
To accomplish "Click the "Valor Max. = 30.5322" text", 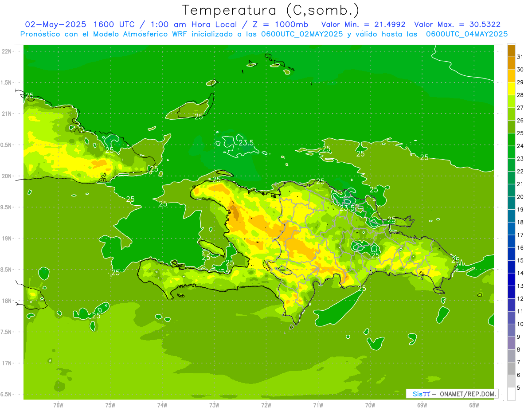I will point(457,24).
